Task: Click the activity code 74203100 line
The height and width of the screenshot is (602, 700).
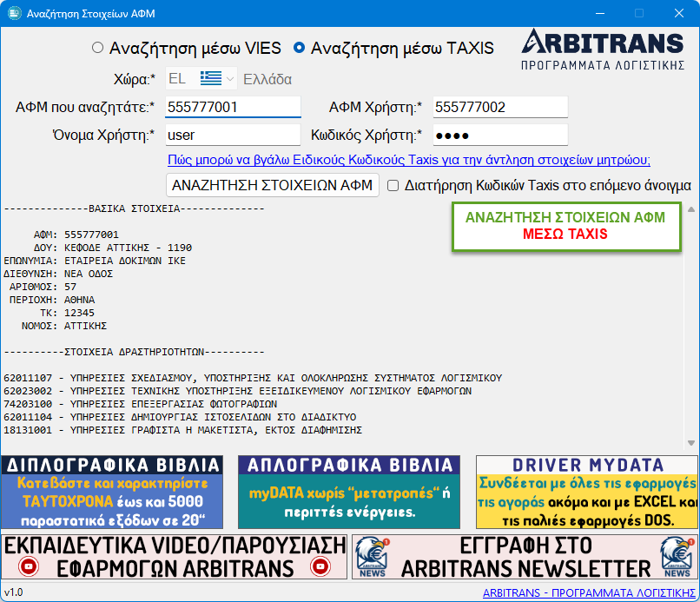Action: [x=140, y=404]
